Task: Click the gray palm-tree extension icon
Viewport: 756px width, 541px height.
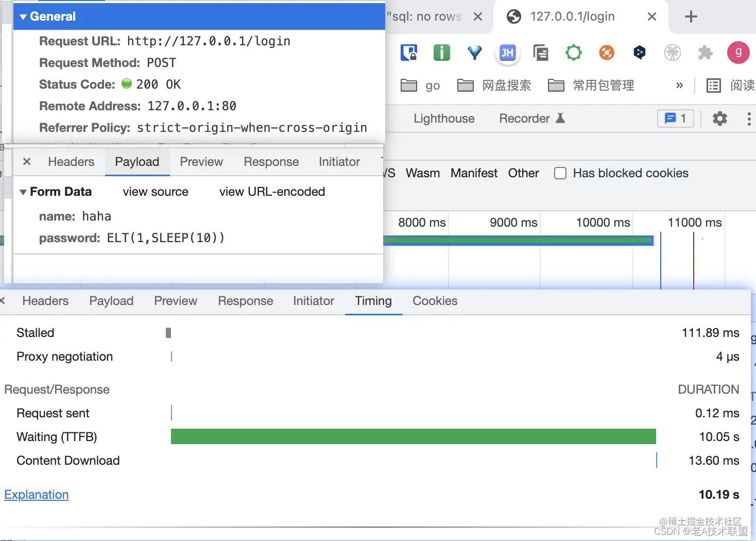Action: [x=673, y=53]
